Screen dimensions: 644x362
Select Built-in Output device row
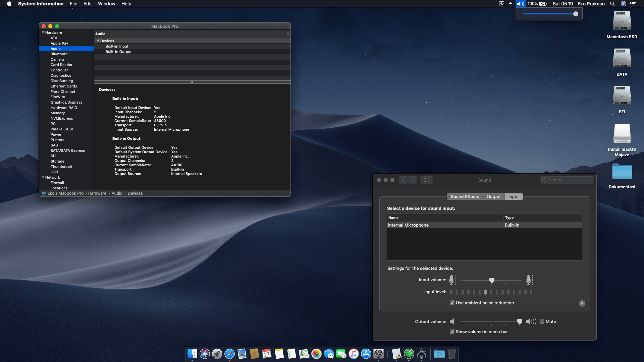point(119,52)
